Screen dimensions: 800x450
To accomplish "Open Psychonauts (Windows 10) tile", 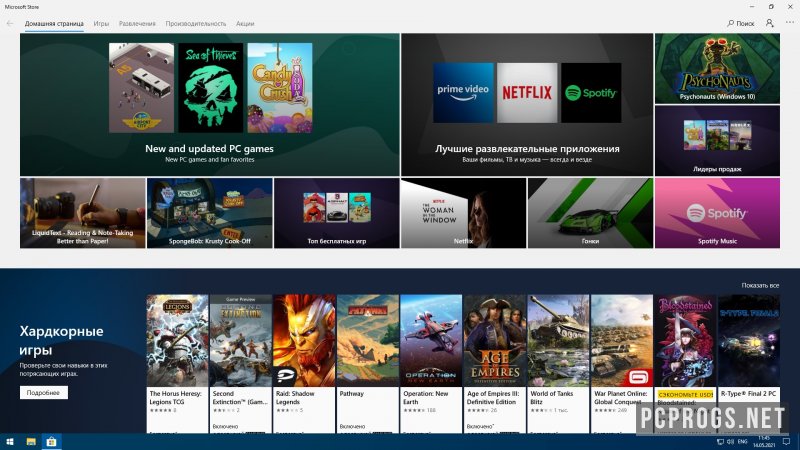I will tap(717, 68).
